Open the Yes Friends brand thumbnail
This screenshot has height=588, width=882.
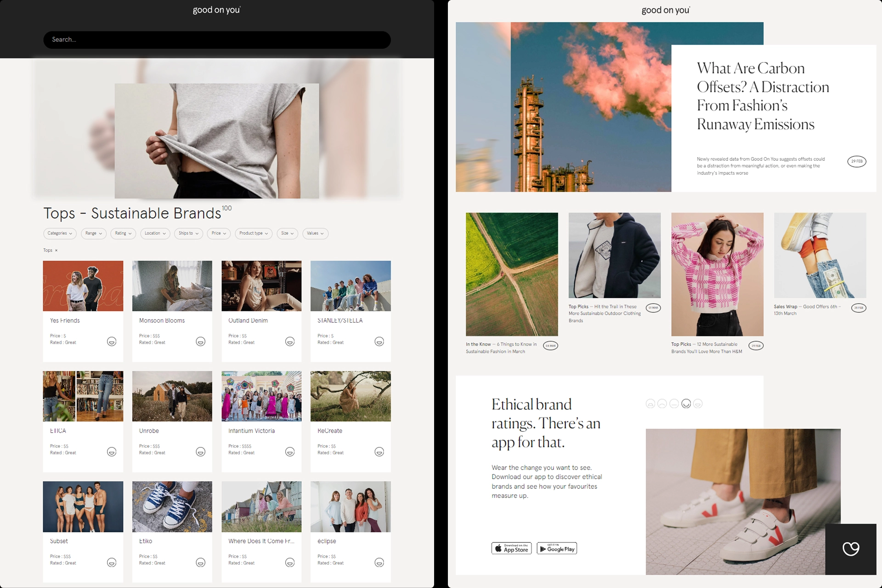83,286
